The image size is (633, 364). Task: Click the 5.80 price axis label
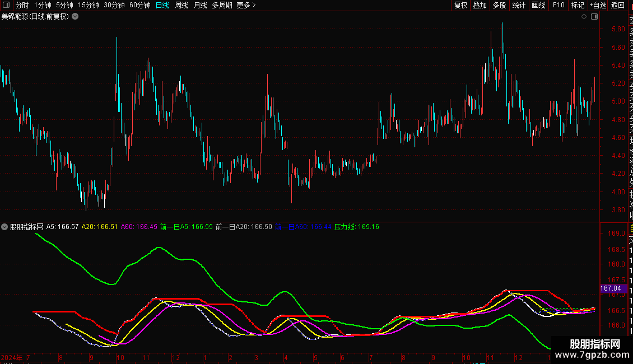tap(618, 29)
